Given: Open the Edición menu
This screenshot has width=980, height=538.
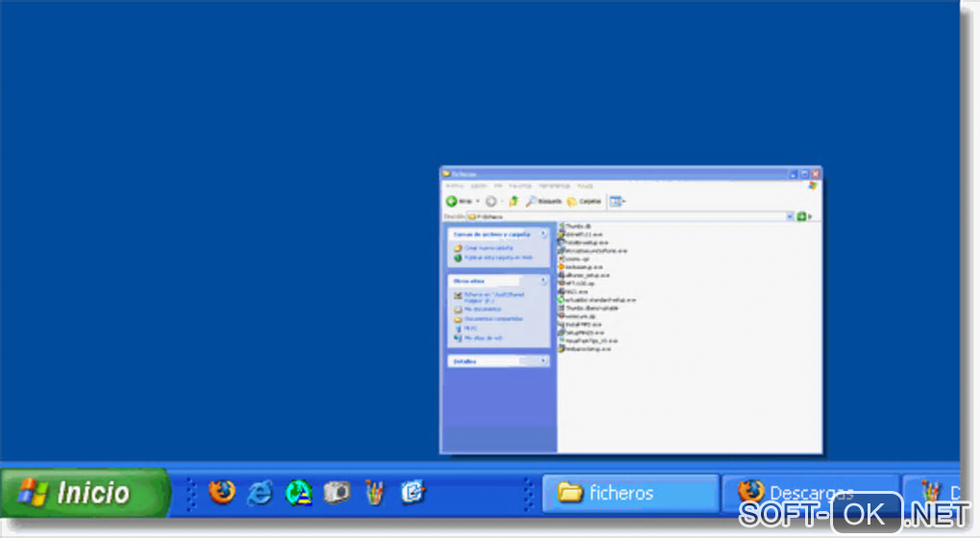Looking at the screenshot, I should click(478, 186).
